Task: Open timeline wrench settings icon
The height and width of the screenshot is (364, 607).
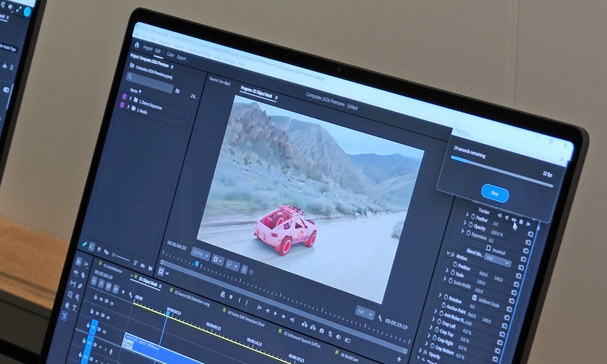Action: coord(130,295)
